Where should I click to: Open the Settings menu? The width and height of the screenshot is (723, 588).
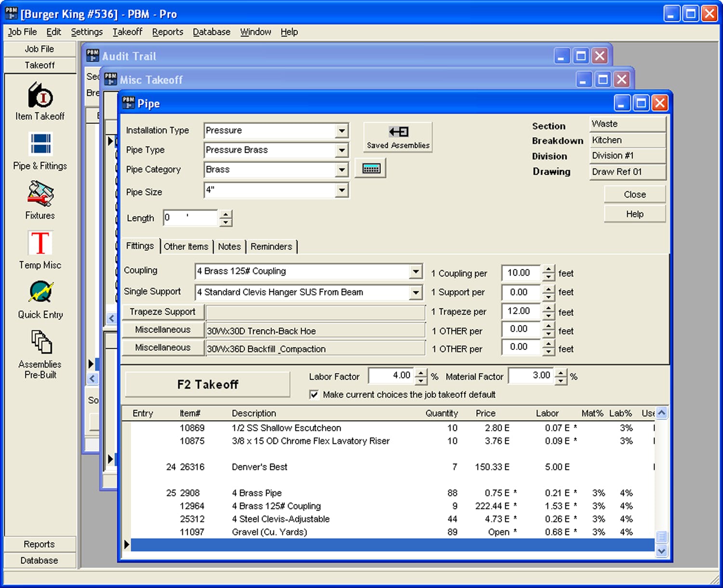pos(87,32)
